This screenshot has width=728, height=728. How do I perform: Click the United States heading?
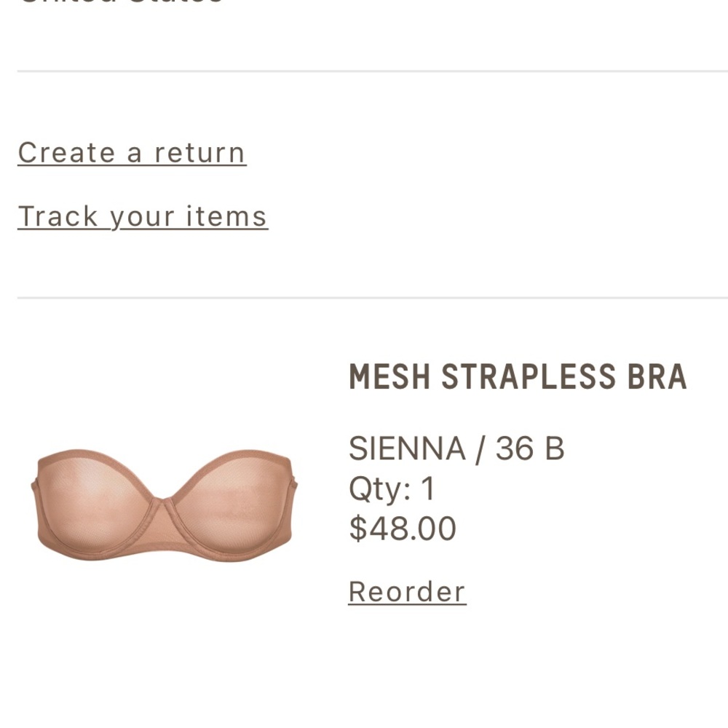[x=120, y=4]
